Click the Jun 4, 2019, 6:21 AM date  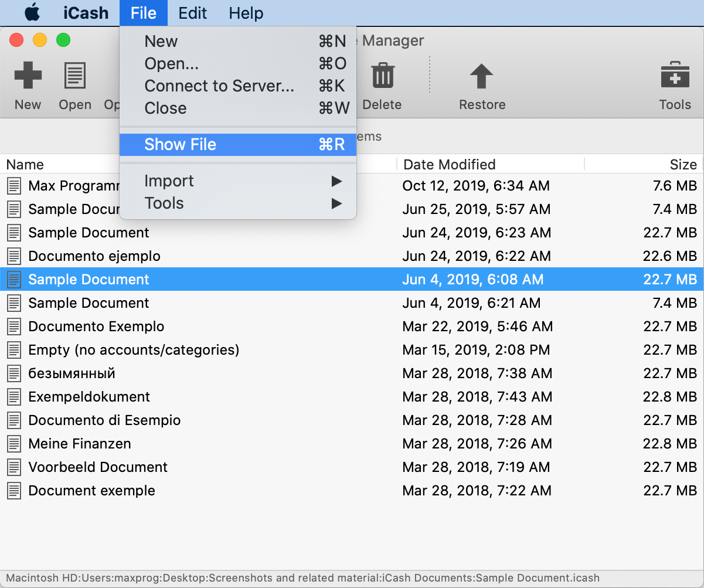tap(471, 303)
